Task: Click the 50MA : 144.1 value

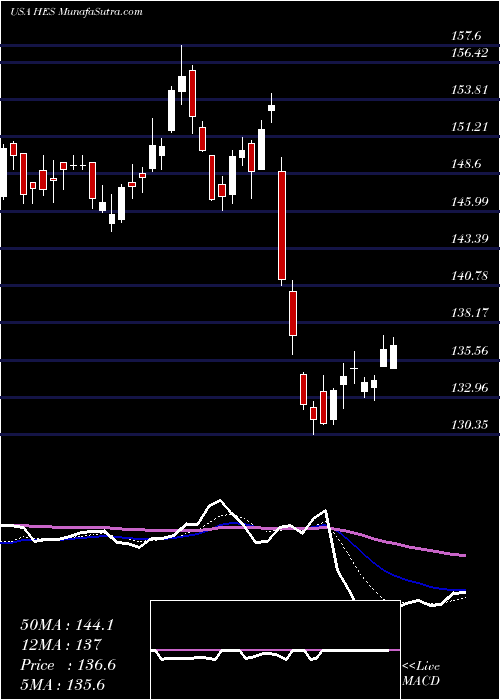Action: (67, 625)
